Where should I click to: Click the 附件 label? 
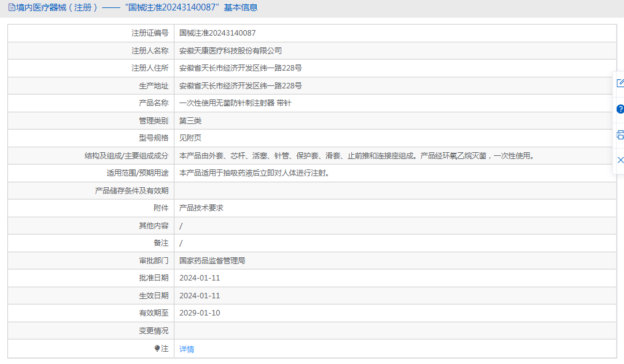point(161,208)
